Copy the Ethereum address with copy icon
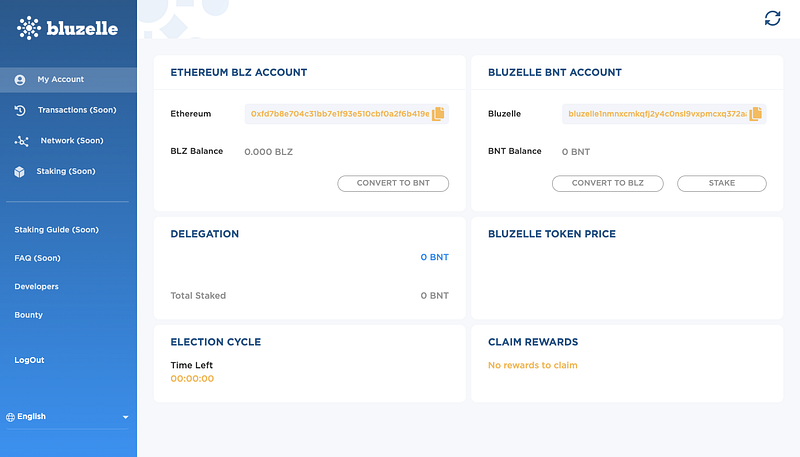This screenshot has height=457, width=800. point(438,114)
